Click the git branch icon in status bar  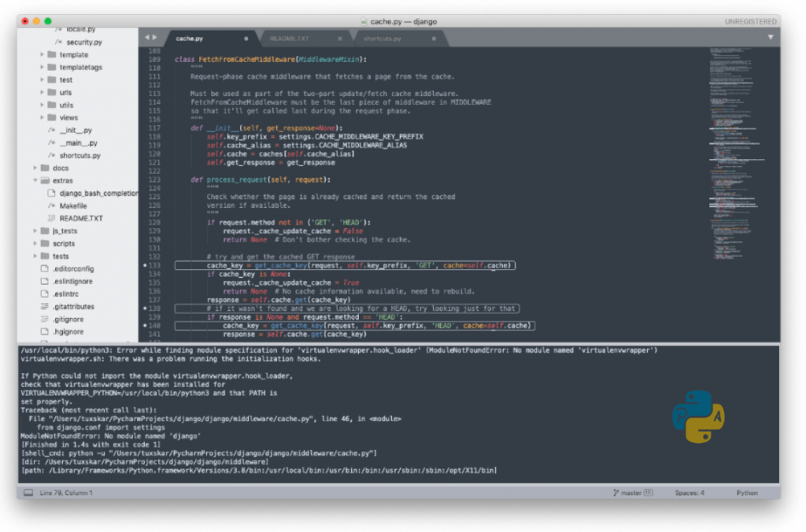coord(616,493)
